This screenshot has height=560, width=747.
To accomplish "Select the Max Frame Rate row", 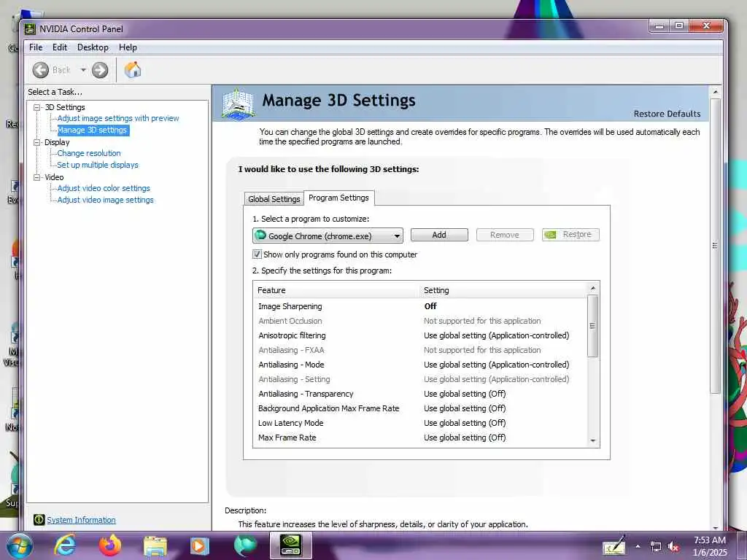I will (x=420, y=437).
